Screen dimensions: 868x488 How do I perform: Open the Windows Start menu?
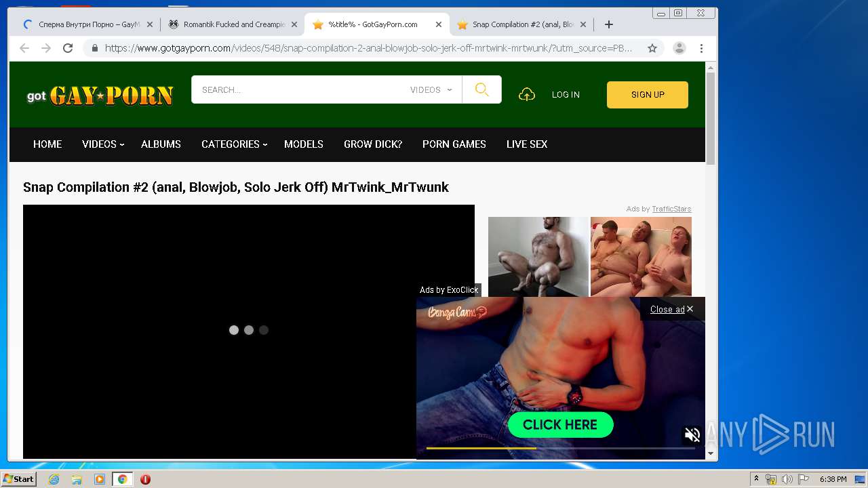click(x=18, y=479)
